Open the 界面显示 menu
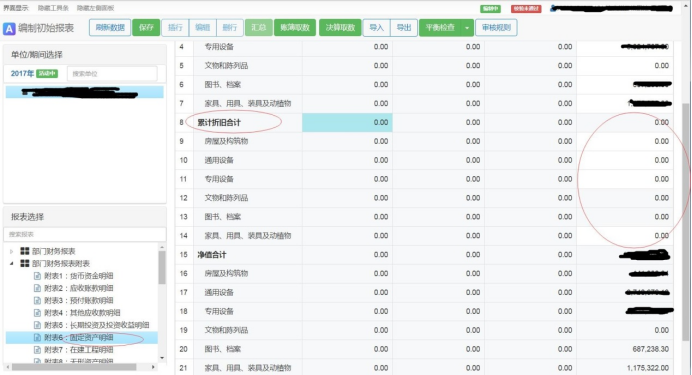Image resolution: width=692 pixels, height=375 pixels. point(15,8)
